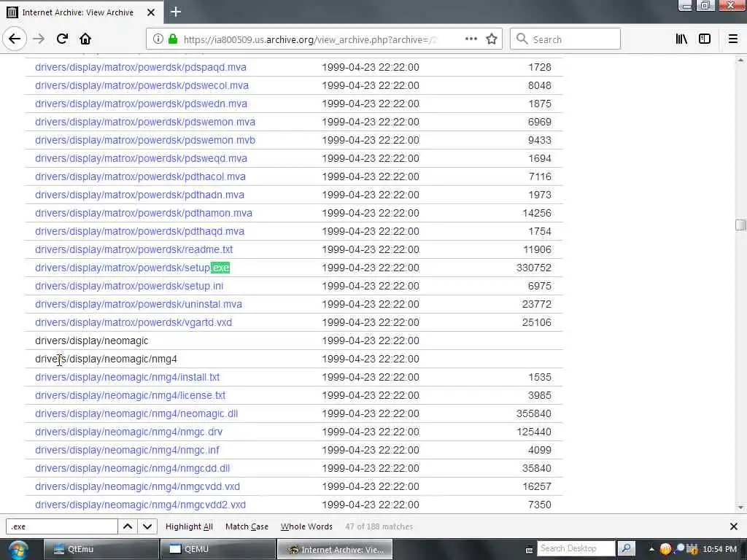This screenshot has width=747, height=560.
Task: Switch to QtEmu taskbar window
Action: pyautogui.click(x=101, y=549)
